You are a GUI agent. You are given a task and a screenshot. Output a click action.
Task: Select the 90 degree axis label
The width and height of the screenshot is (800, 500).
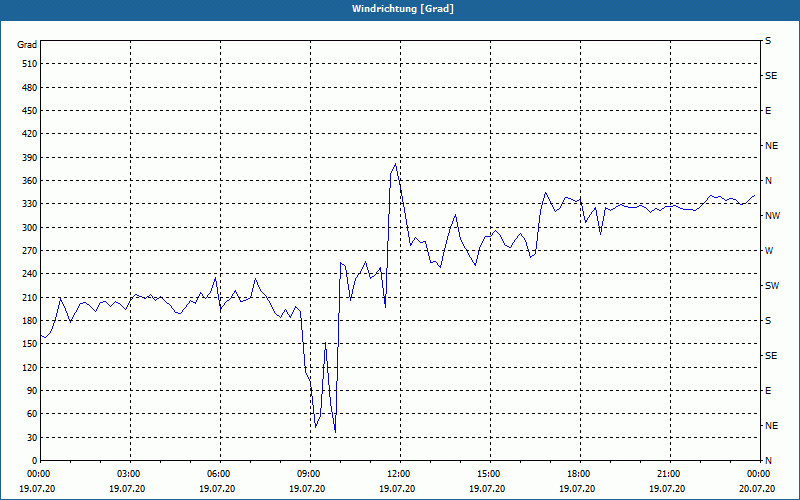click(32, 391)
